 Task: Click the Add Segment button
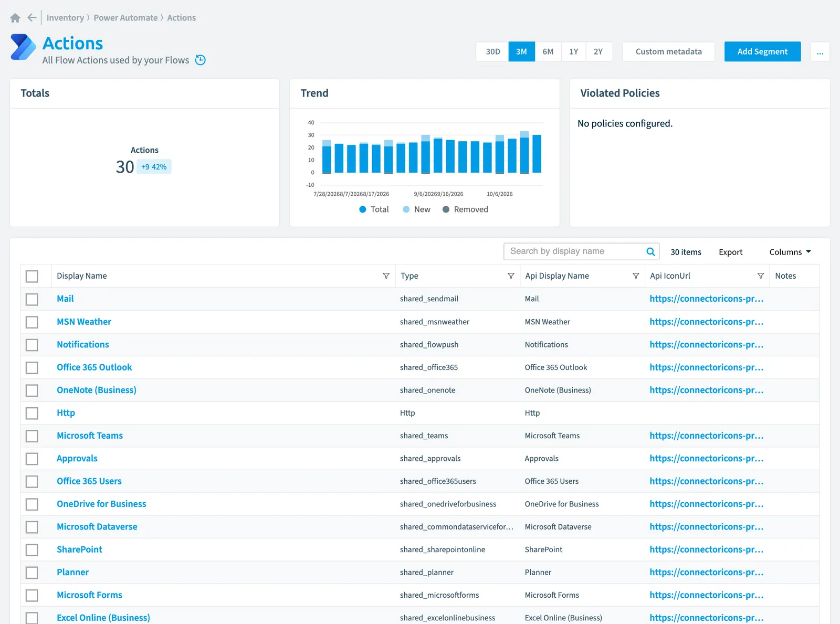point(762,51)
